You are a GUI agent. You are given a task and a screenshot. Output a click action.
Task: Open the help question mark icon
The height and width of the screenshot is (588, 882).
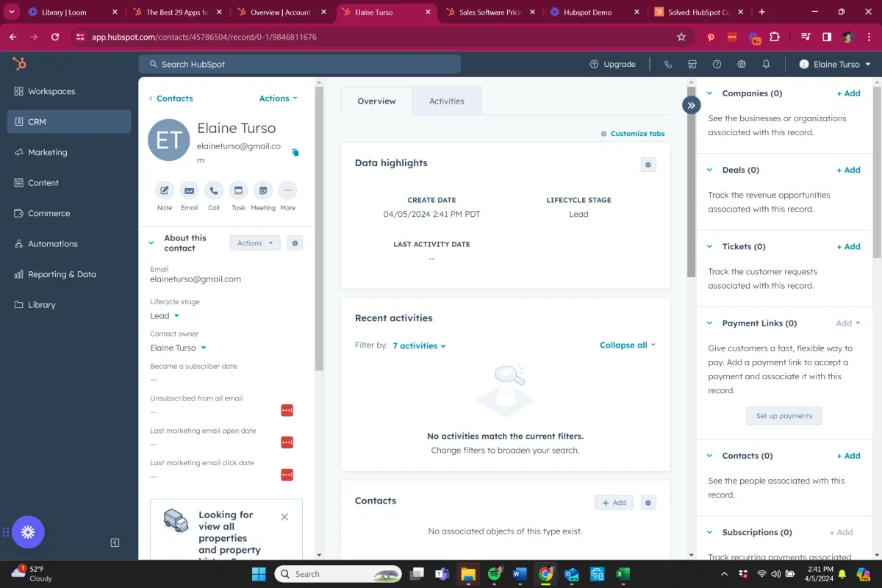(717, 64)
